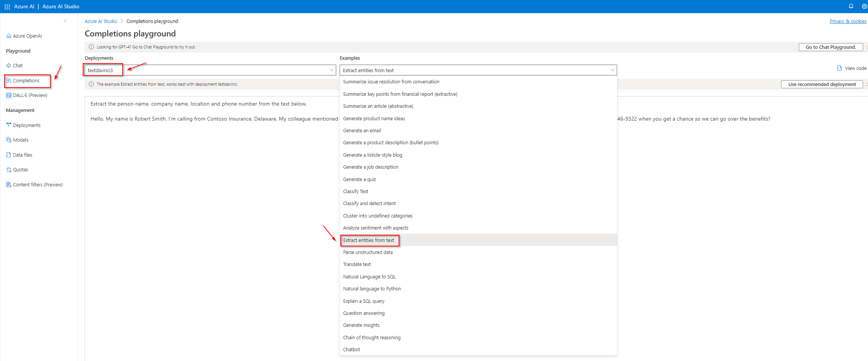Image resolution: width=868 pixels, height=361 pixels.
Task: Click the View code link
Action: click(856, 68)
